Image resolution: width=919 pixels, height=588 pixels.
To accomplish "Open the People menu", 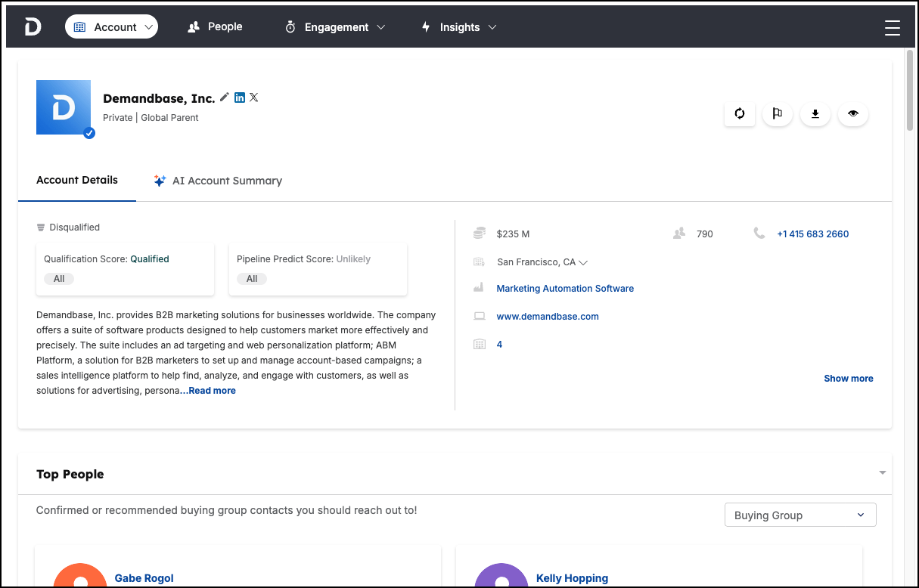I will [x=215, y=26].
